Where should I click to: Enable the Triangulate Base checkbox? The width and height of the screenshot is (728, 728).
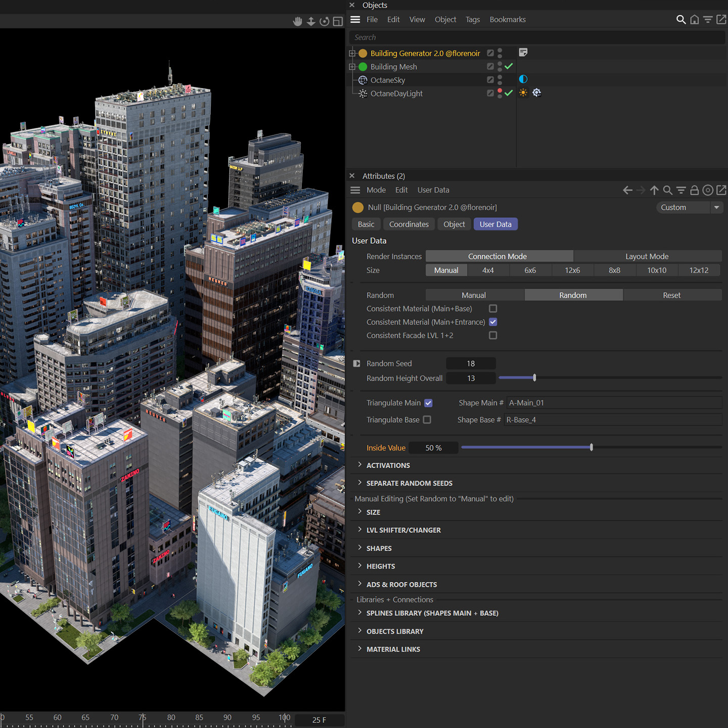point(427,420)
